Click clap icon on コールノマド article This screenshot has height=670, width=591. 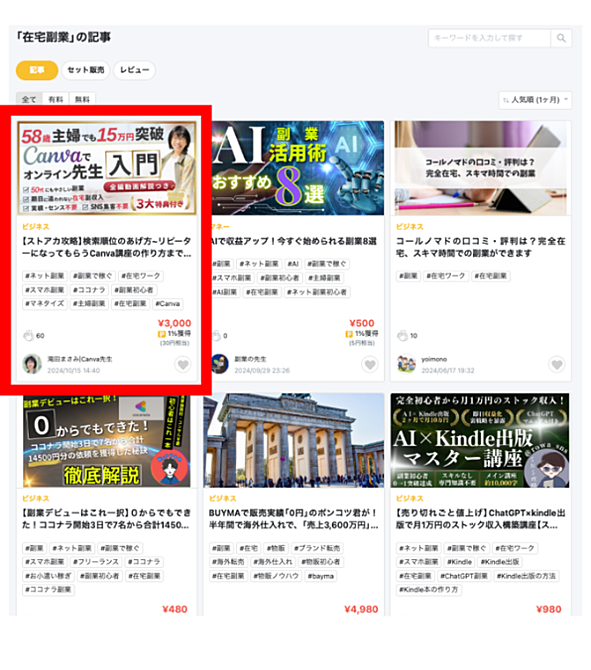tap(403, 336)
